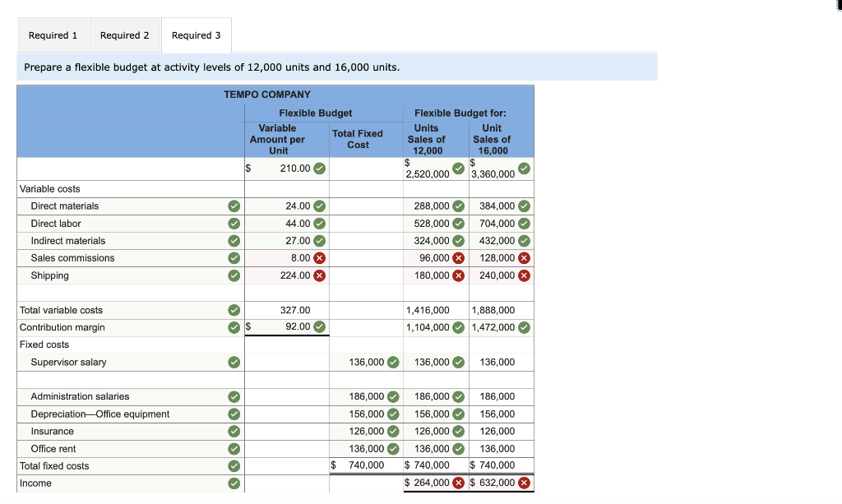
Task: Click the green check next to 2,520,000 sales value
Action: [458, 168]
